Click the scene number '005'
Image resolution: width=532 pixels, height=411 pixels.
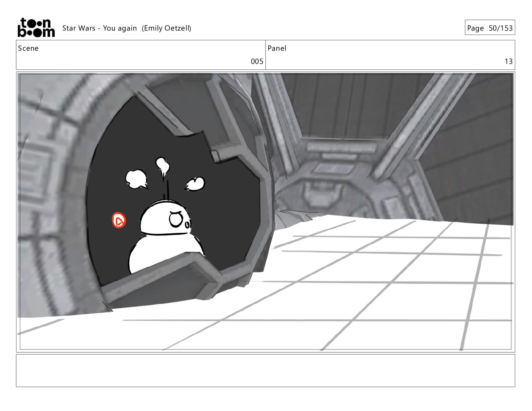pyautogui.click(x=257, y=61)
